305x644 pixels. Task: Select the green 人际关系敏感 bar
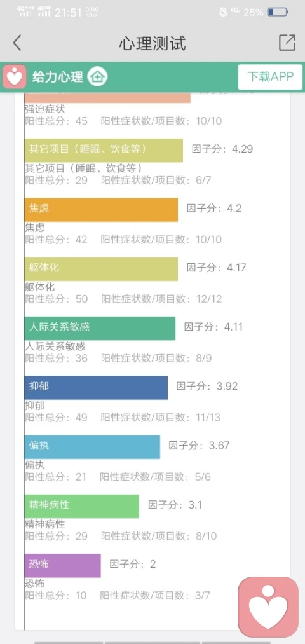click(x=100, y=328)
